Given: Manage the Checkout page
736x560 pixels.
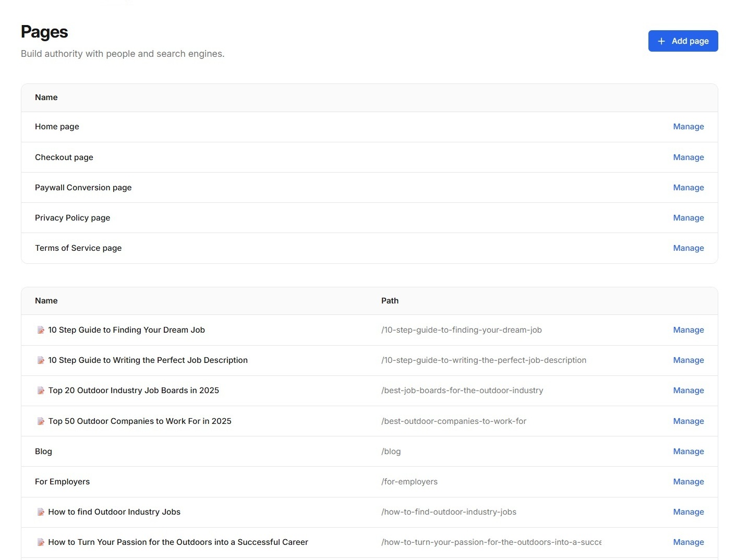Looking at the screenshot, I should point(688,157).
